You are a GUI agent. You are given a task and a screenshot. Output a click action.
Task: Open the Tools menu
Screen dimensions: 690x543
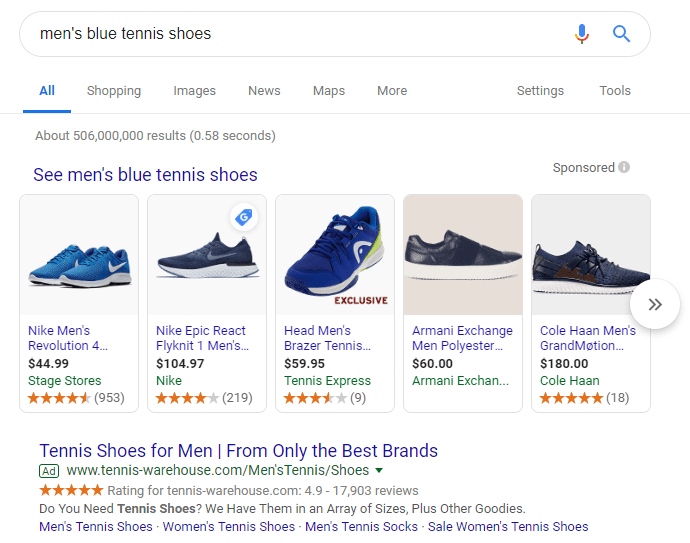615,91
